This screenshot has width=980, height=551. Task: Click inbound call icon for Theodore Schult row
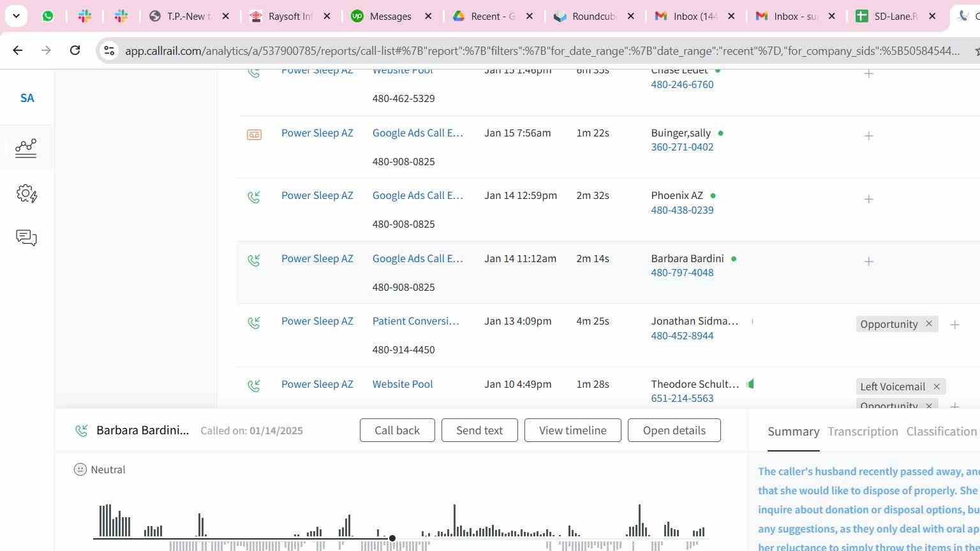(x=254, y=386)
